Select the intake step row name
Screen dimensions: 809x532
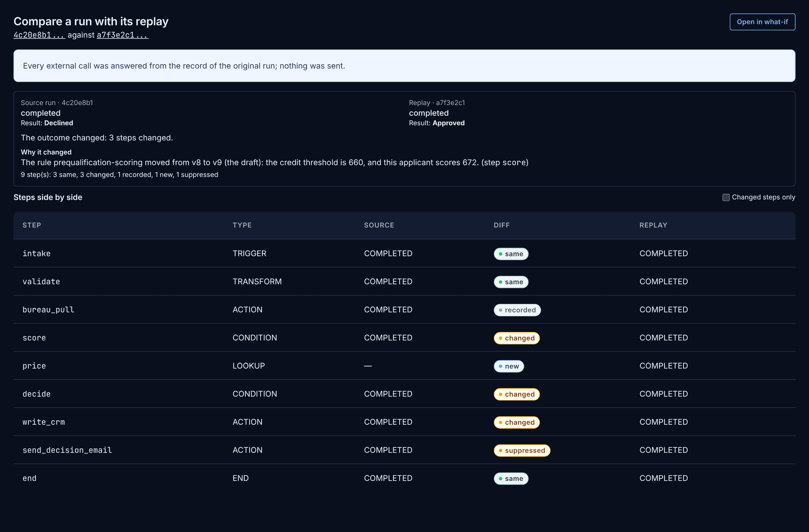pos(36,254)
